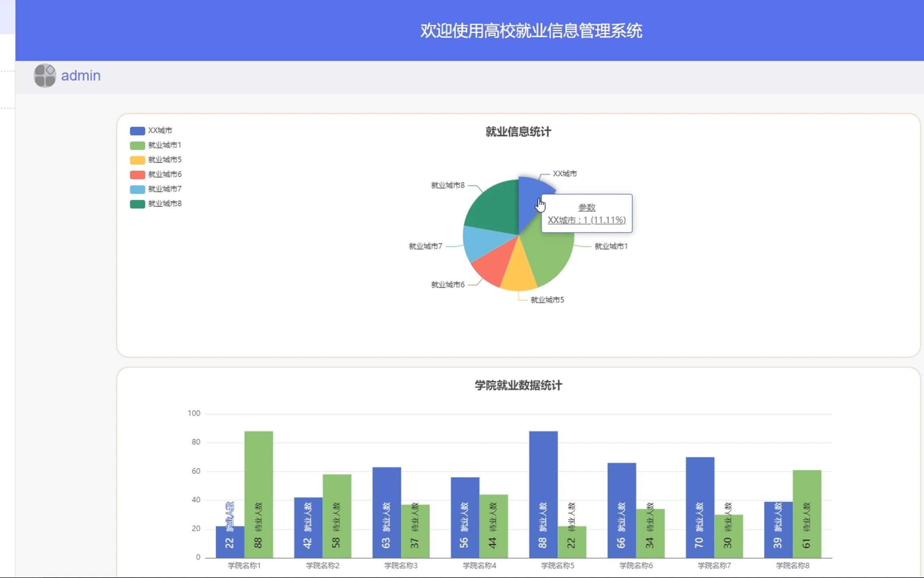Click axis label 学院名称1
924x578 pixels.
point(244,566)
